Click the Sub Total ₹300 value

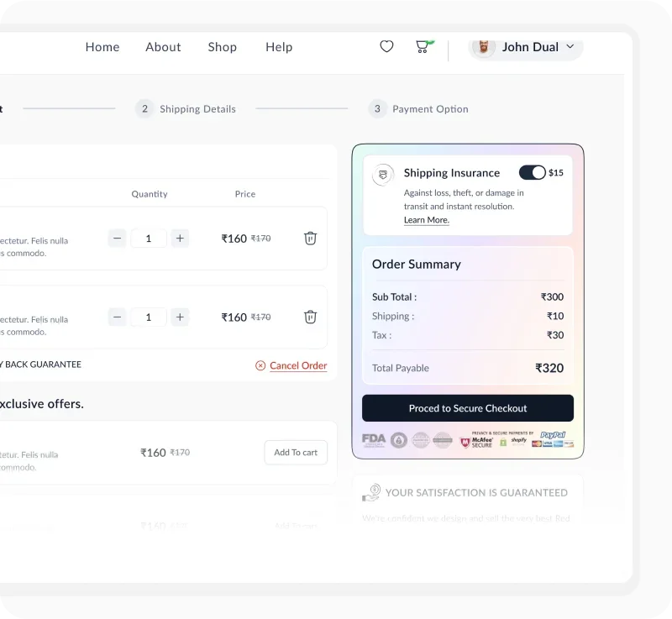point(552,296)
